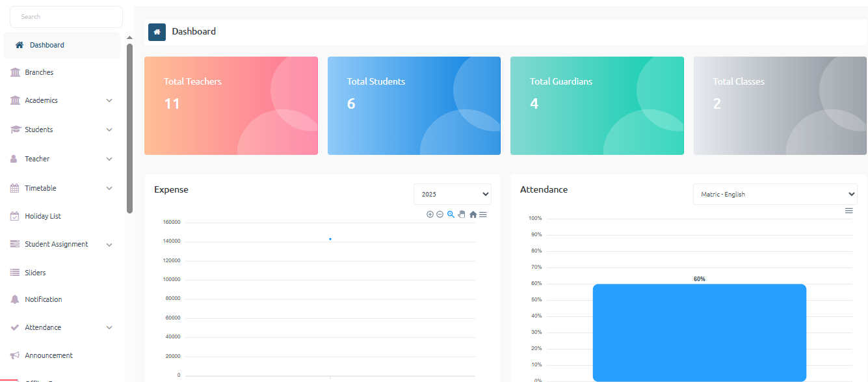Open Expense chart hamburger menu

click(483, 214)
